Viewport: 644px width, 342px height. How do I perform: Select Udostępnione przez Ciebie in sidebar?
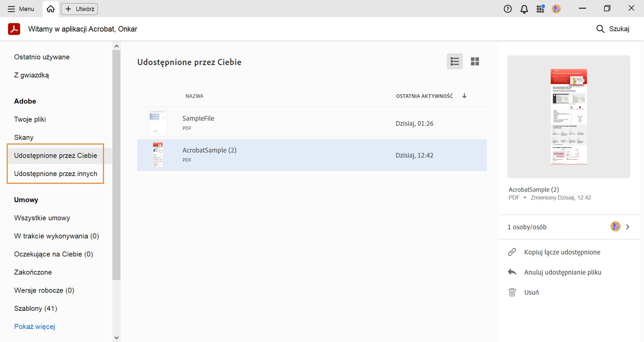[x=56, y=156]
